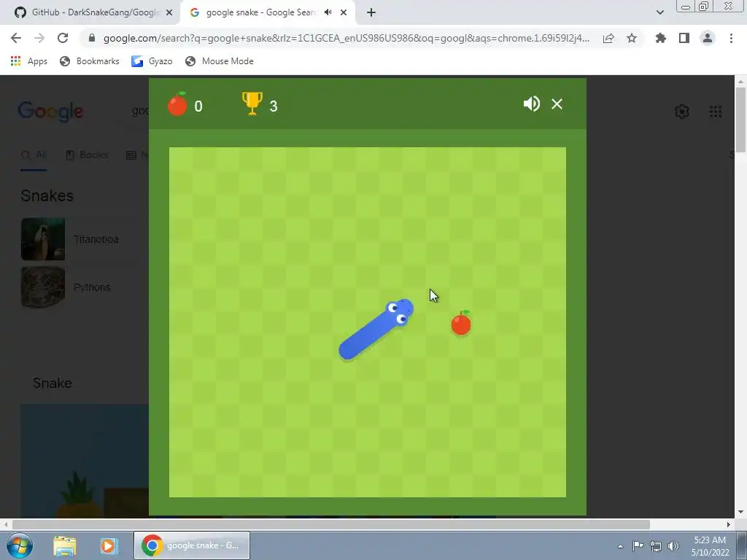Open the Bookmarks bookmark
This screenshot has width=747, height=560.
tap(90, 61)
